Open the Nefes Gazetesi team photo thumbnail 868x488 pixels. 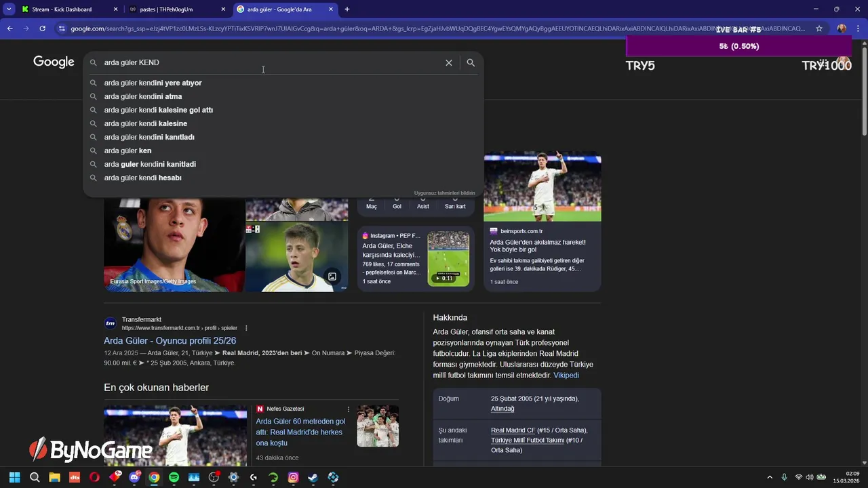[378, 426]
